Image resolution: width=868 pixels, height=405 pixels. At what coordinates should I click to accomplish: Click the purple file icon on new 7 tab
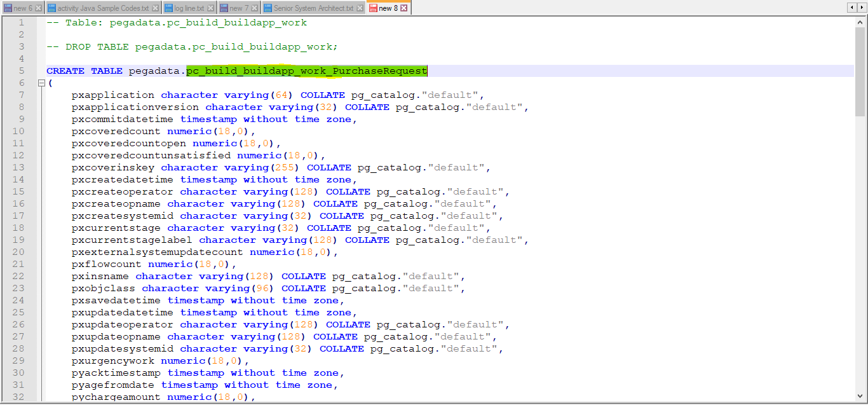click(224, 6)
